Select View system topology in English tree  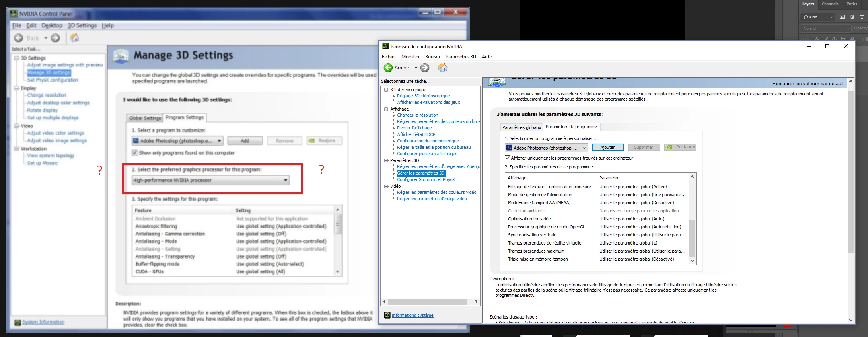click(x=51, y=156)
